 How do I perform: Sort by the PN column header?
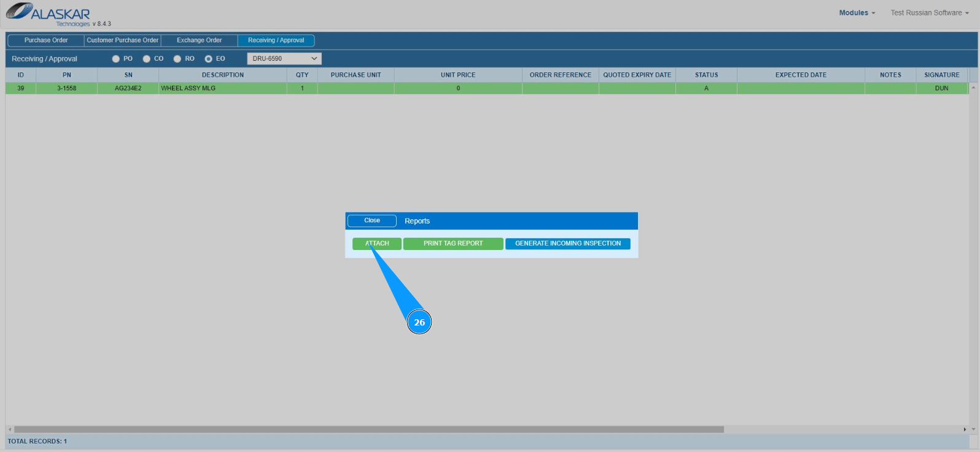pos(67,75)
